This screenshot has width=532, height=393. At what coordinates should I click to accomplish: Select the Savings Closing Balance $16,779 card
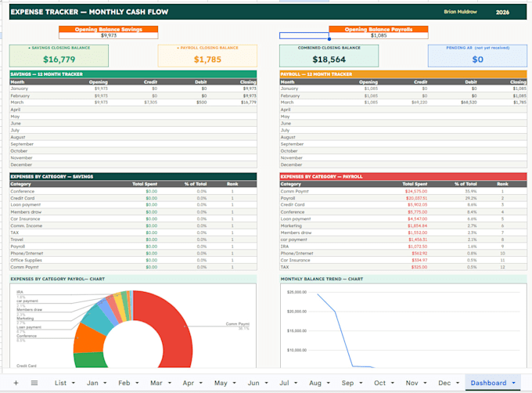point(59,56)
